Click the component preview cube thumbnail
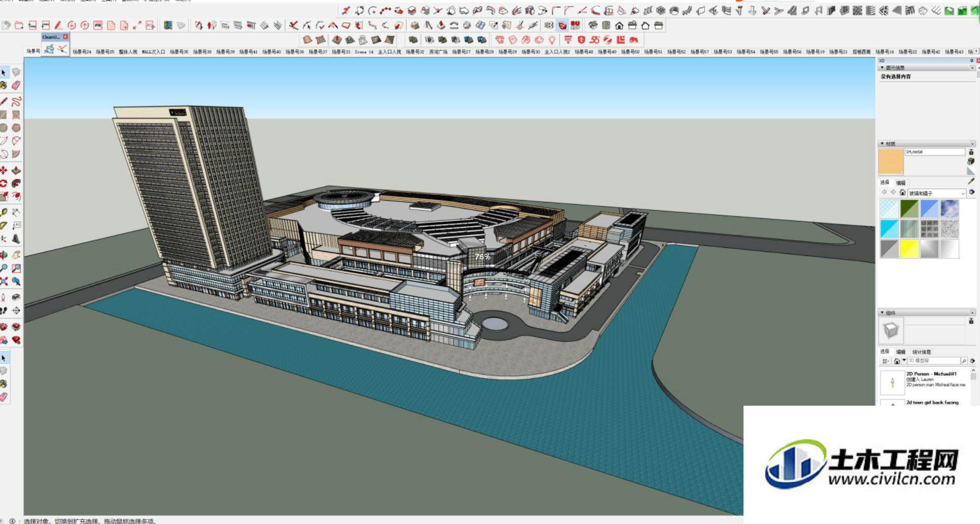 [x=891, y=331]
